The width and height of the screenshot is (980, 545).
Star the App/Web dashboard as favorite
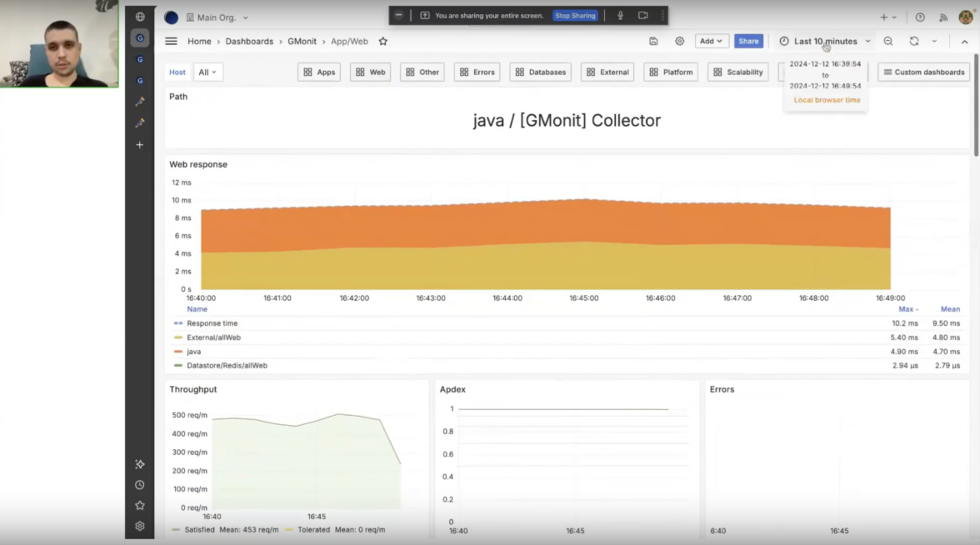tap(383, 41)
